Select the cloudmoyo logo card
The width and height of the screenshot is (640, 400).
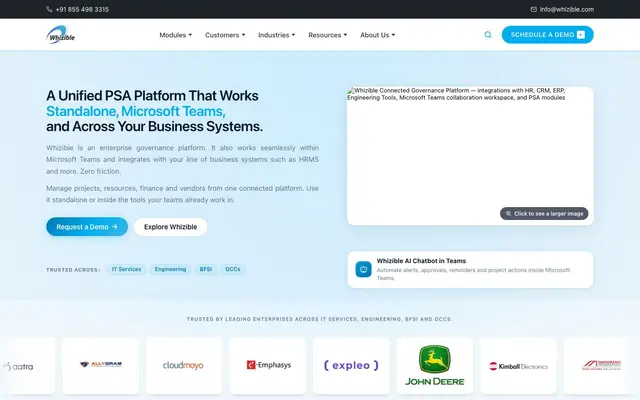coord(184,366)
